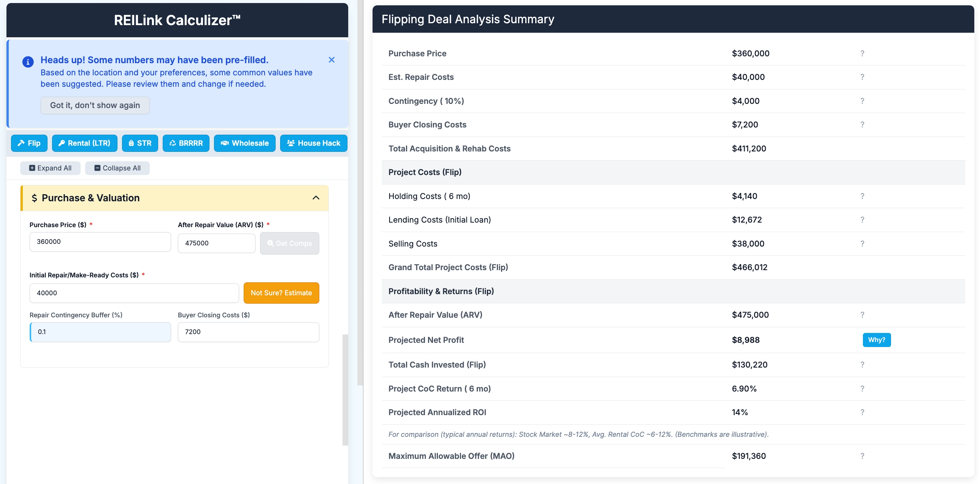Click the info icon in the heads-up banner

[28, 62]
